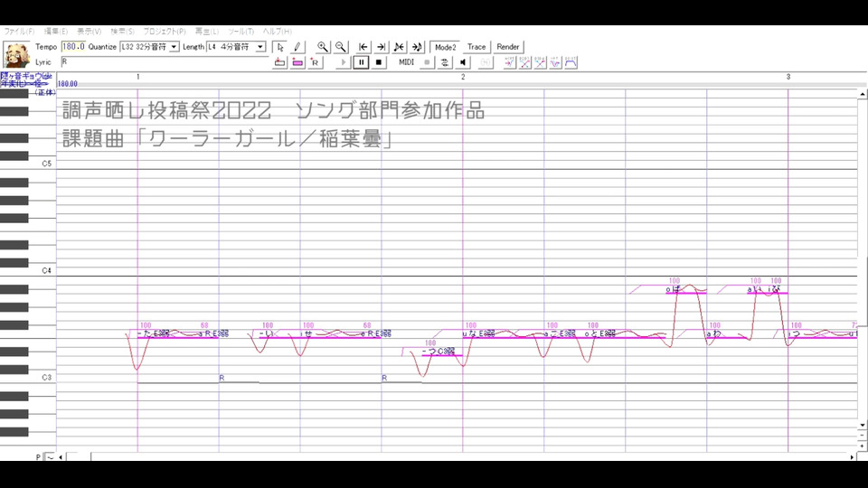Click the grayed-out square button next to MIDI

[x=427, y=62]
